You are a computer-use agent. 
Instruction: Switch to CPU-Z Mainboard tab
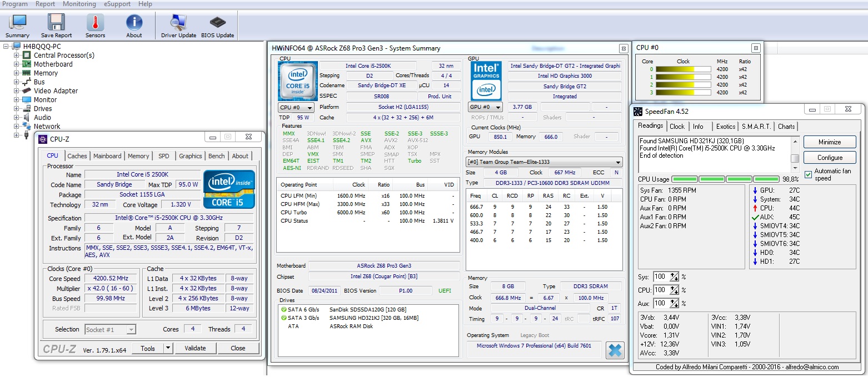point(107,156)
